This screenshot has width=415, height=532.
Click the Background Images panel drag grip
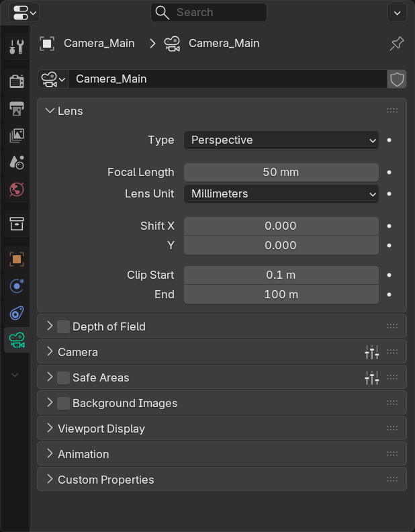click(x=392, y=402)
